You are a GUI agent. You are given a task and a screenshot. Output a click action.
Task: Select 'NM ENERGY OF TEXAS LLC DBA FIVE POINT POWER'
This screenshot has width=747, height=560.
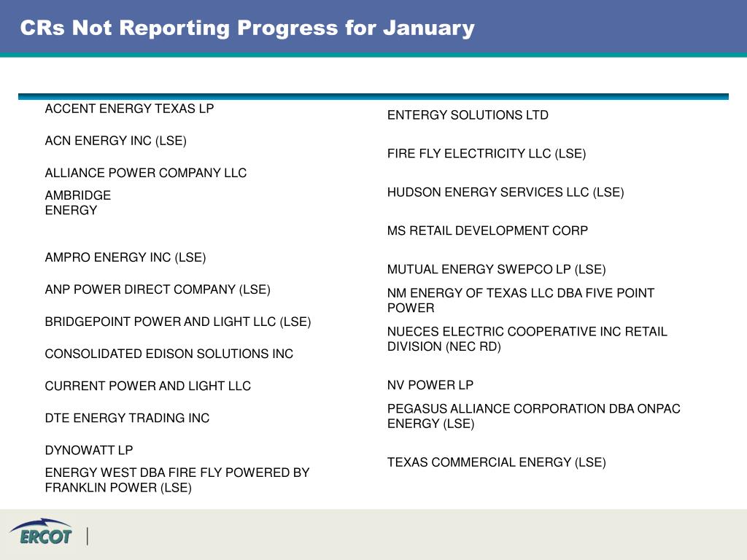[x=521, y=300]
